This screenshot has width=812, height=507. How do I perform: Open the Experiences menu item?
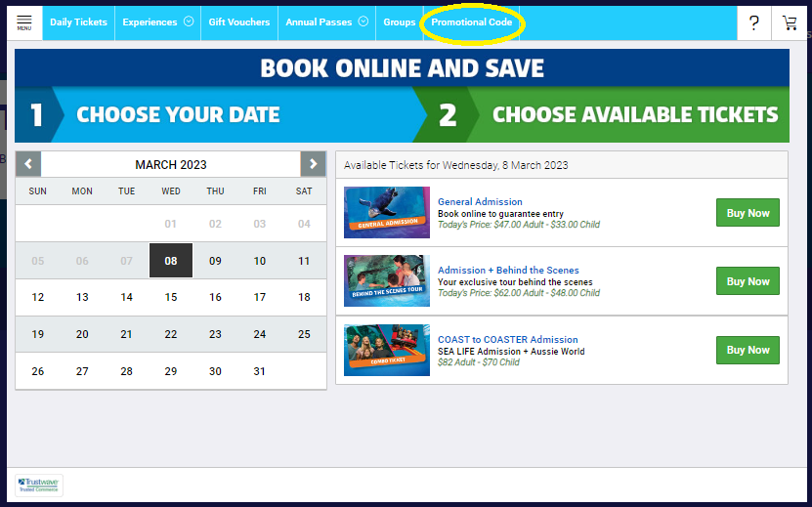[150, 22]
